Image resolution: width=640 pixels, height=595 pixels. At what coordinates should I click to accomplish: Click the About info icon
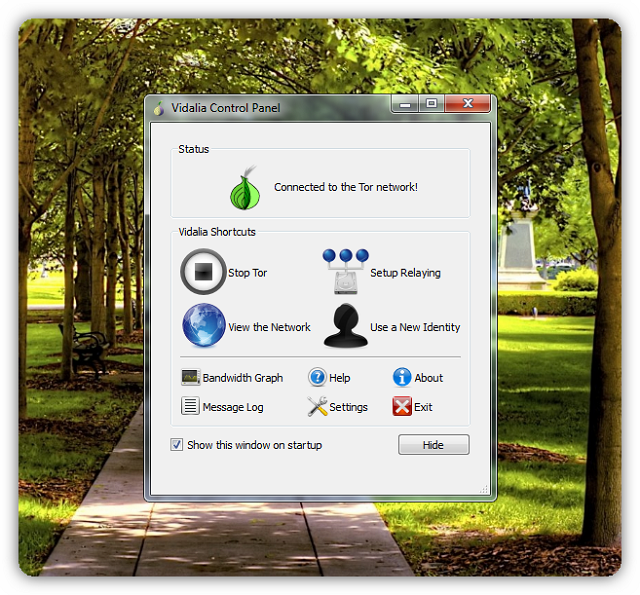click(402, 378)
